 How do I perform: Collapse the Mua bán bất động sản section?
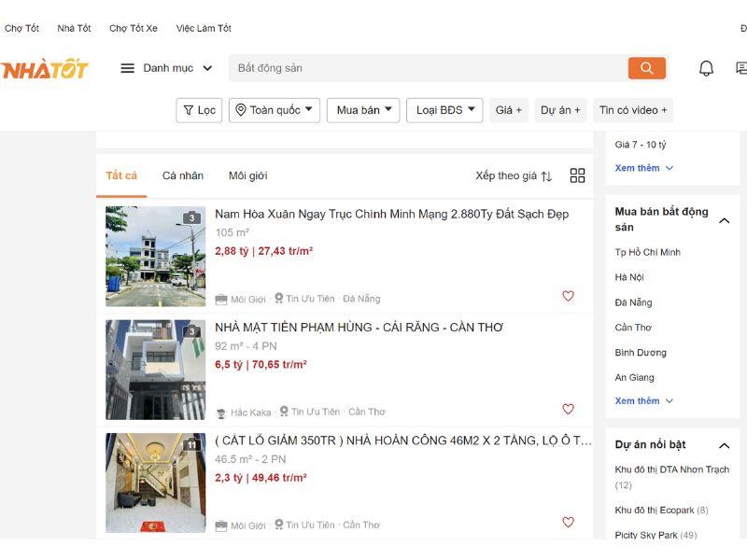coord(725,220)
